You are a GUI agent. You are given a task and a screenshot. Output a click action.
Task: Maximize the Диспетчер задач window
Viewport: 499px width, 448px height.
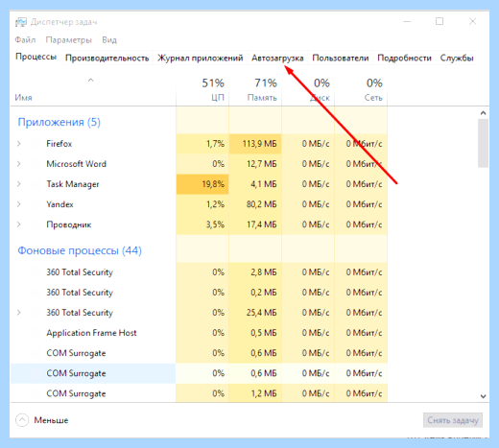pos(440,21)
